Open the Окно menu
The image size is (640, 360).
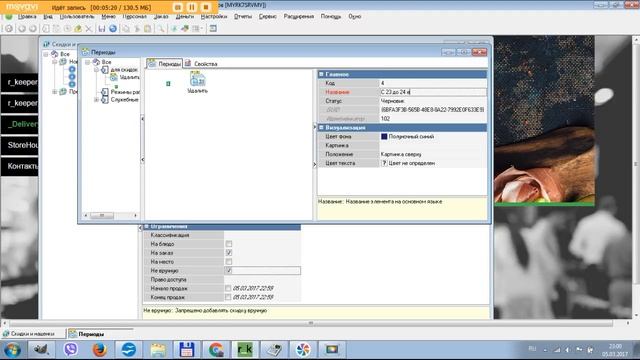(x=354, y=16)
